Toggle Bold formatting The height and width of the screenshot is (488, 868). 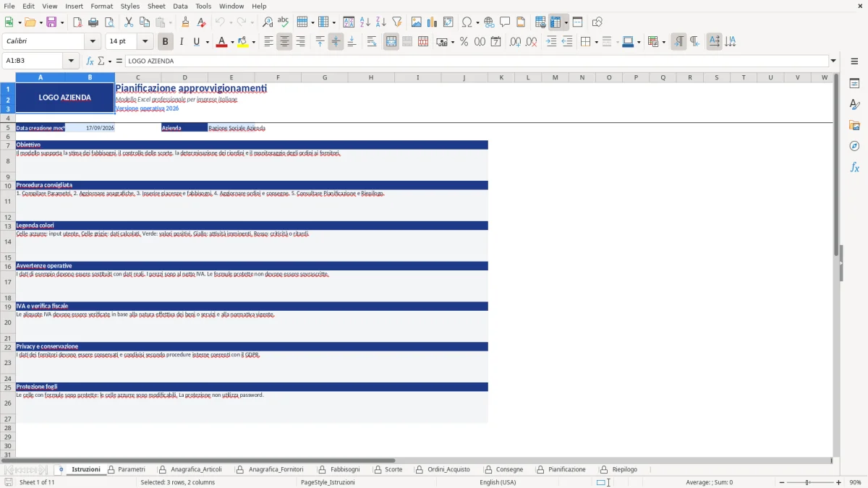[x=166, y=42]
